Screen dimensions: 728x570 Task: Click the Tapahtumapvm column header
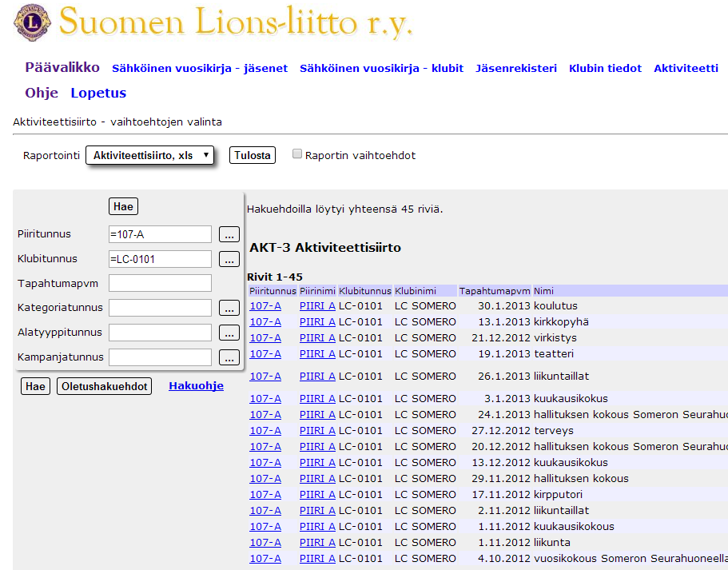coord(495,291)
